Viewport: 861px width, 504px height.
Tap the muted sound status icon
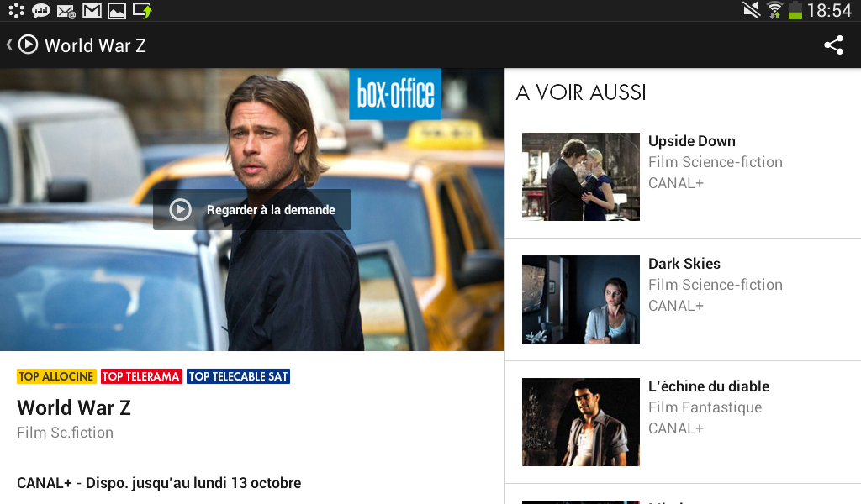pos(751,10)
